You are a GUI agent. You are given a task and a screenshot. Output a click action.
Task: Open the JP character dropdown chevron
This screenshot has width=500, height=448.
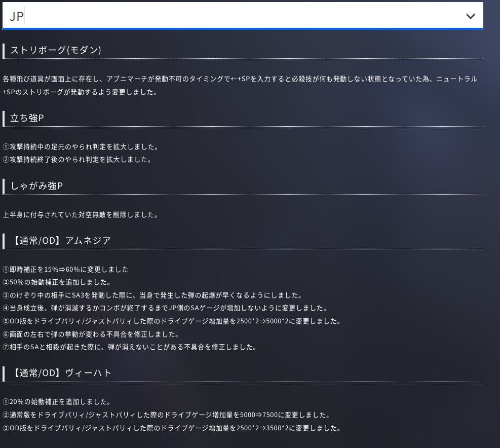click(470, 16)
